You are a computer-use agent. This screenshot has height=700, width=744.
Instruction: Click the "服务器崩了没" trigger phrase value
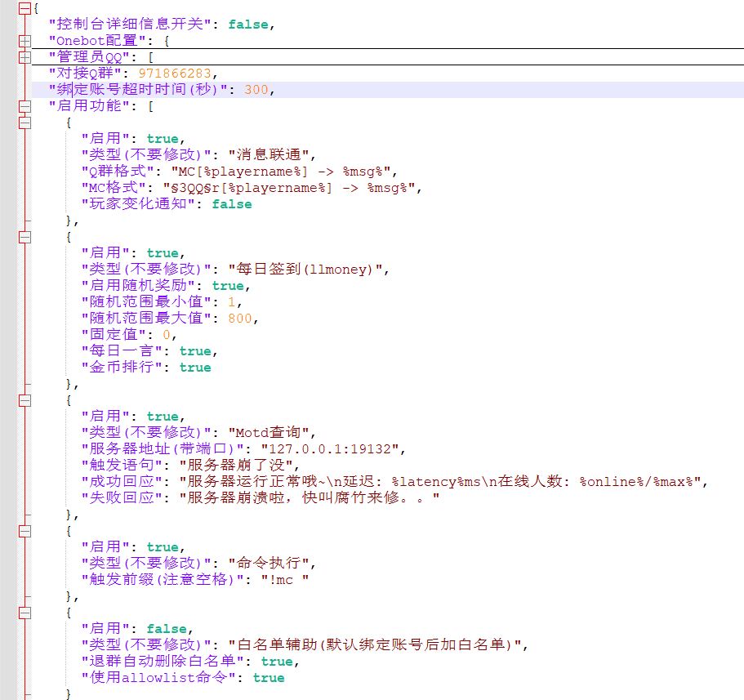click(x=236, y=465)
